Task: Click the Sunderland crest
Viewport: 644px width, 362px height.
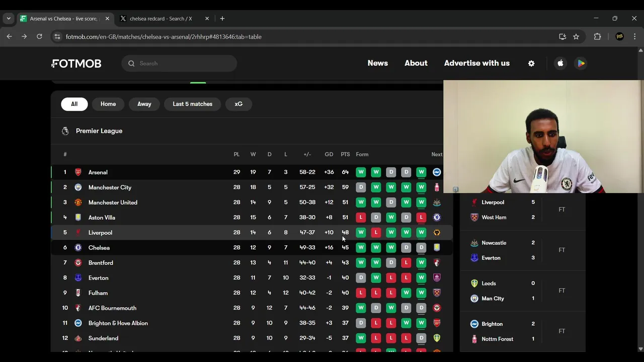Action: [x=78, y=338]
